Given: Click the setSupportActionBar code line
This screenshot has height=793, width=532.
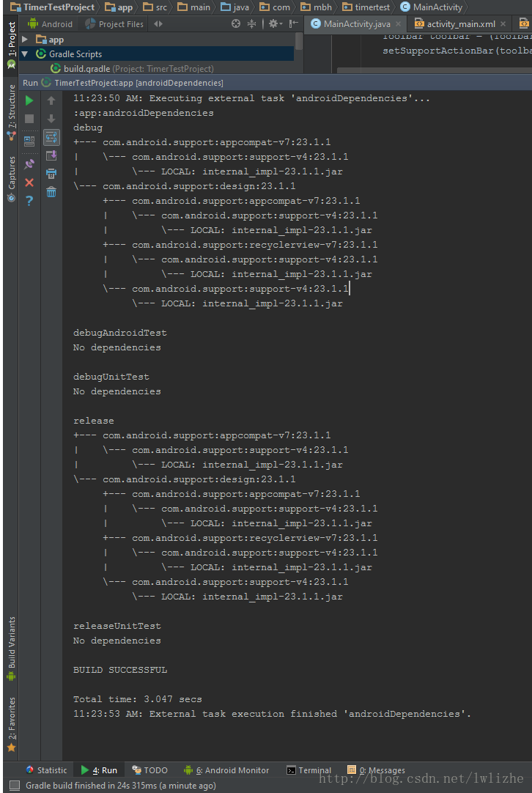Looking at the screenshot, I should point(457,51).
